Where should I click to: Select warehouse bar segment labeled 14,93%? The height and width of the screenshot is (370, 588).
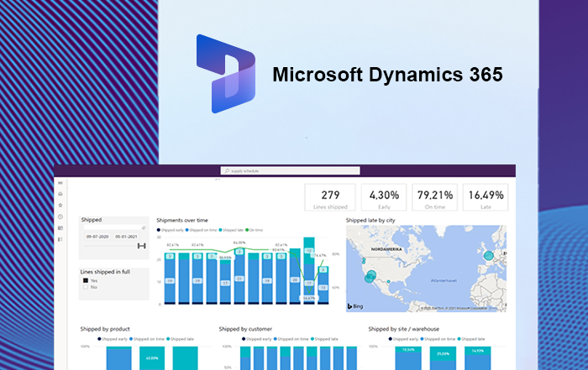[477, 351]
